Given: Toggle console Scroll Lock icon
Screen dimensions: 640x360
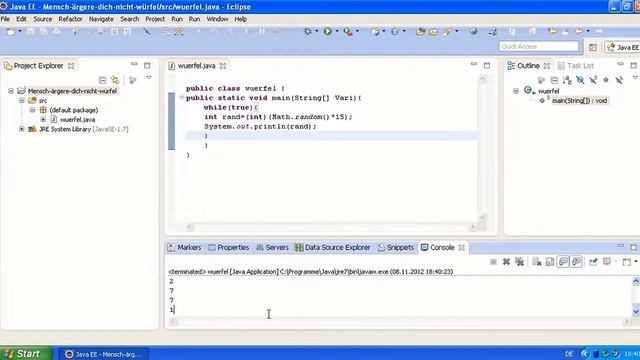Looking at the screenshot, I should (550, 262).
